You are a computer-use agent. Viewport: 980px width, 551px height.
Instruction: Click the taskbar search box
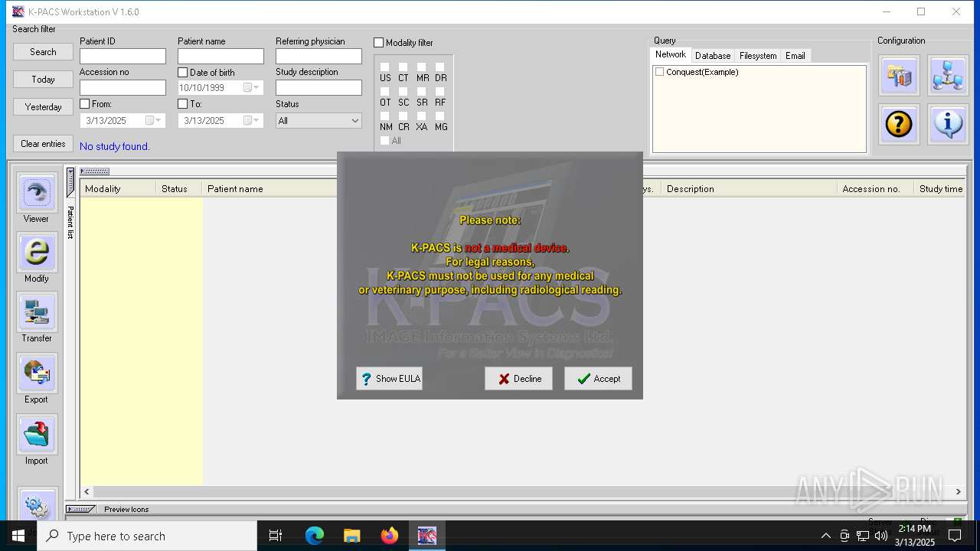click(147, 536)
